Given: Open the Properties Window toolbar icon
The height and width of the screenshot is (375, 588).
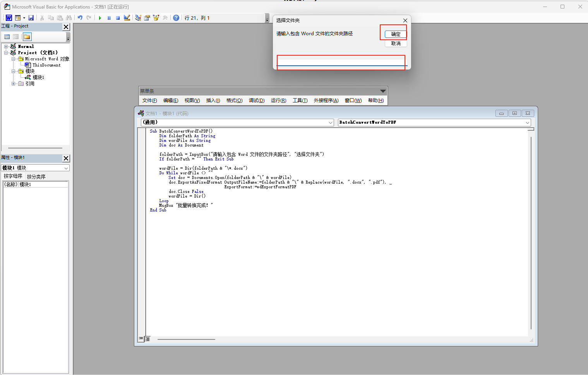Looking at the screenshot, I should [147, 18].
